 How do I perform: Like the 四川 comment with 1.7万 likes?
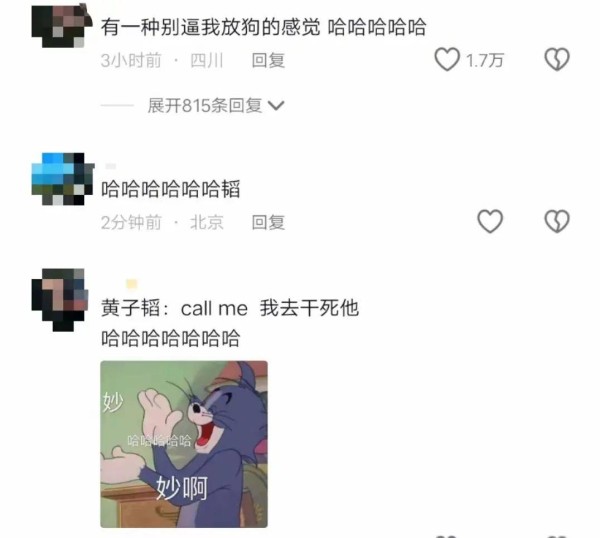point(447,59)
